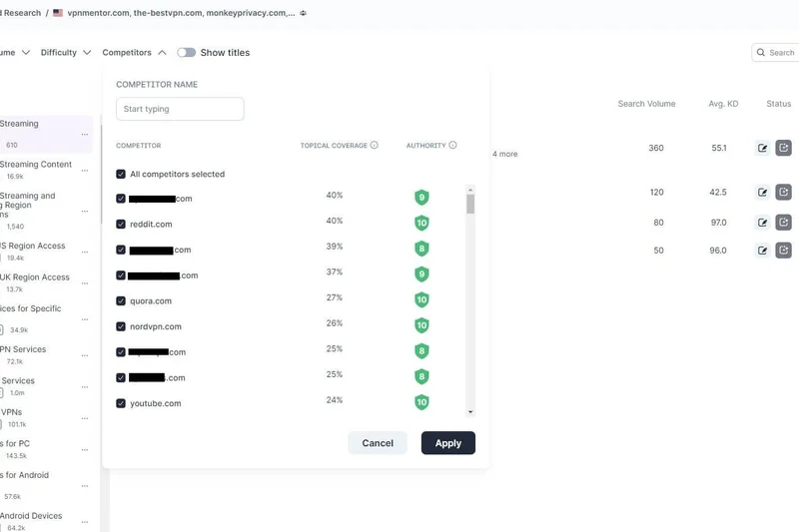Uncheck the reddit.com competitor checkbox

121,225
